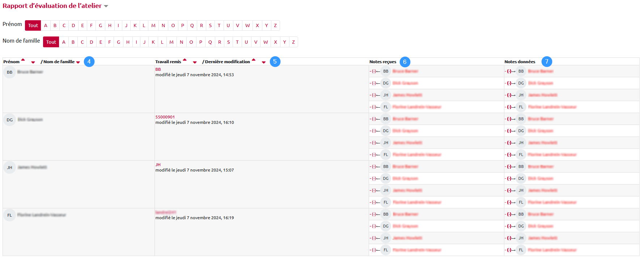Filter Prénom by letter M
Screen dimensions: 644x260
tap(153, 26)
